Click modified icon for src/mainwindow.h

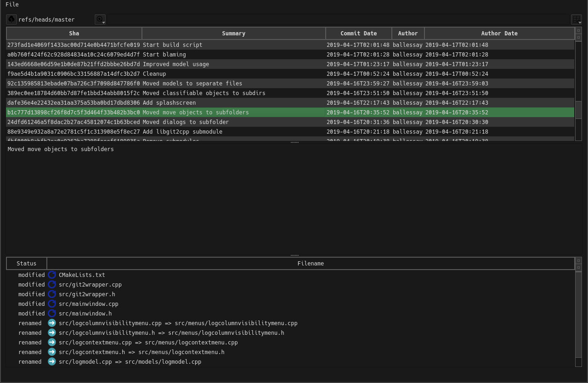pos(52,314)
